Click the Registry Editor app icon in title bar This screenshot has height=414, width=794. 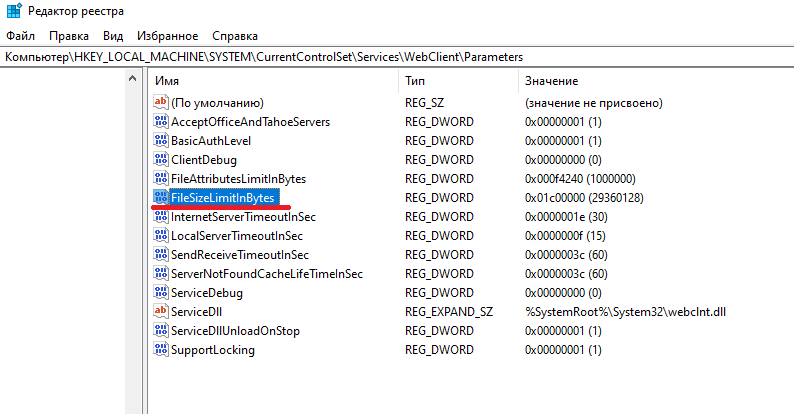click(12, 12)
